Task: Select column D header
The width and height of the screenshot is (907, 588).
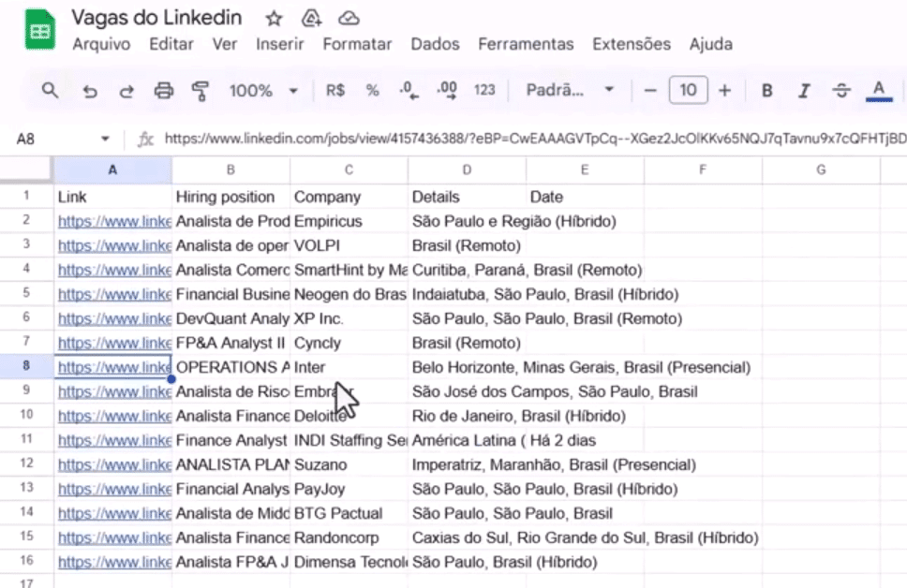Action: 467,170
